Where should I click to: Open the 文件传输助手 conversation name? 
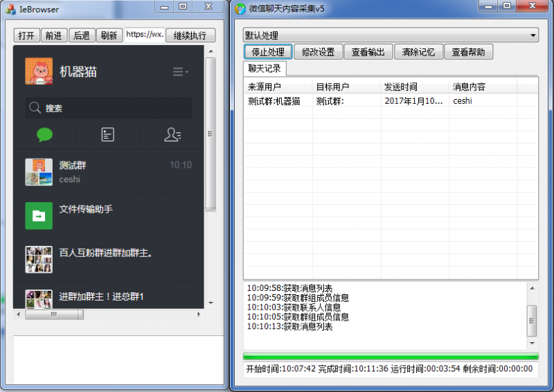coord(86,209)
